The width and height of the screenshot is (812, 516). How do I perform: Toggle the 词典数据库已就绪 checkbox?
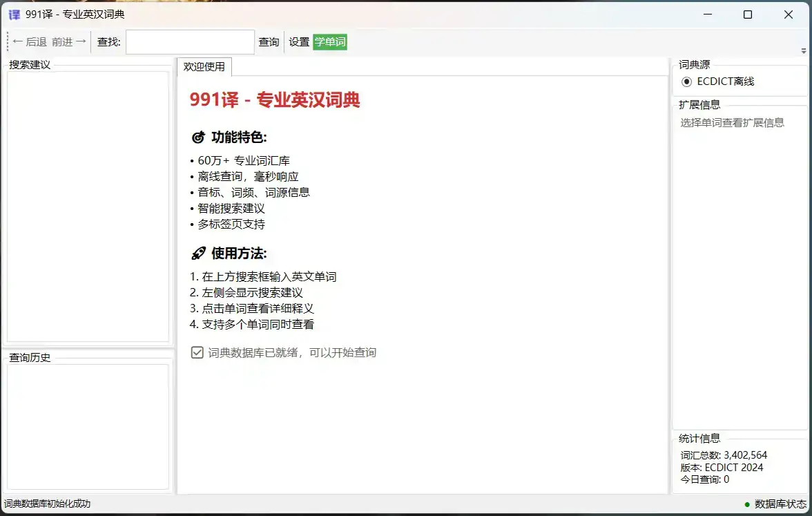197,352
